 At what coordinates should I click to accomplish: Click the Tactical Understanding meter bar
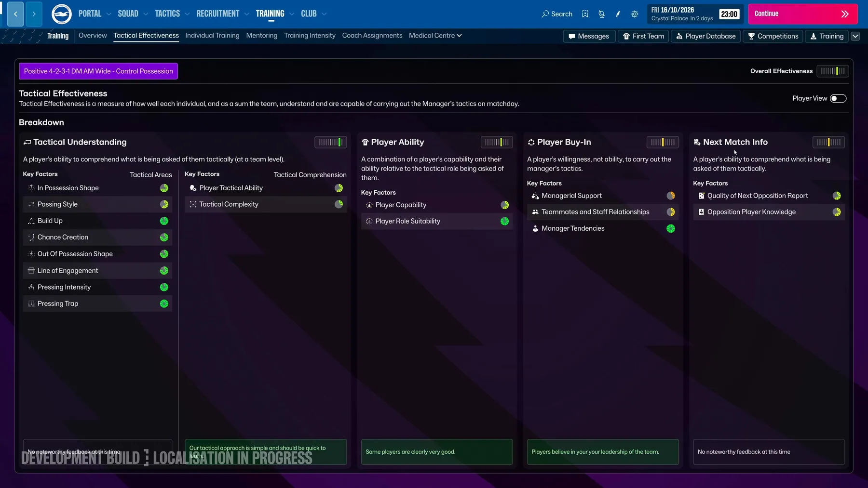click(x=331, y=142)
